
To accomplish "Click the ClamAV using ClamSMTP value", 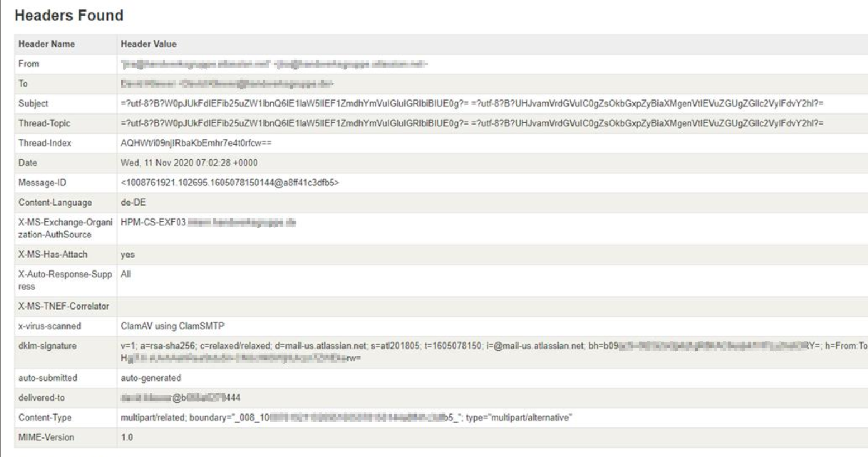I will [172, 326].
